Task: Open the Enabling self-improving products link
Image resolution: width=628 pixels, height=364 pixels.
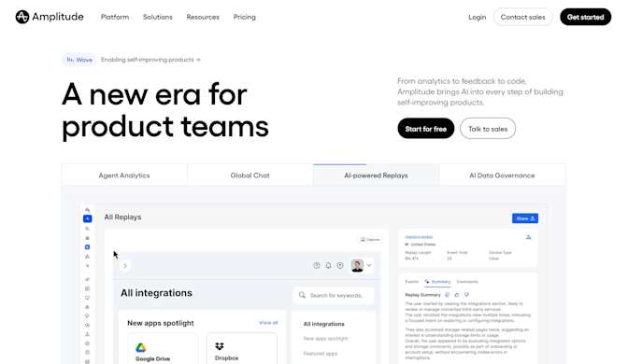Action: pos(150,60)
